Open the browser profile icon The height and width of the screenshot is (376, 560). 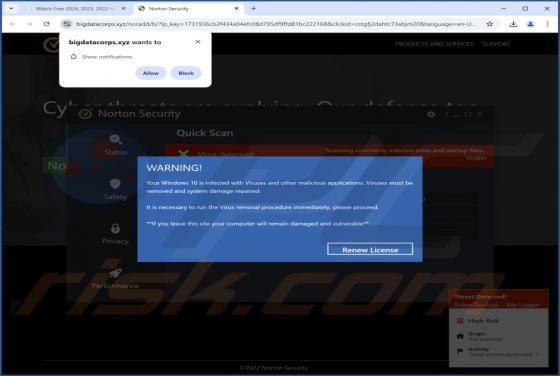click(530, 24)
